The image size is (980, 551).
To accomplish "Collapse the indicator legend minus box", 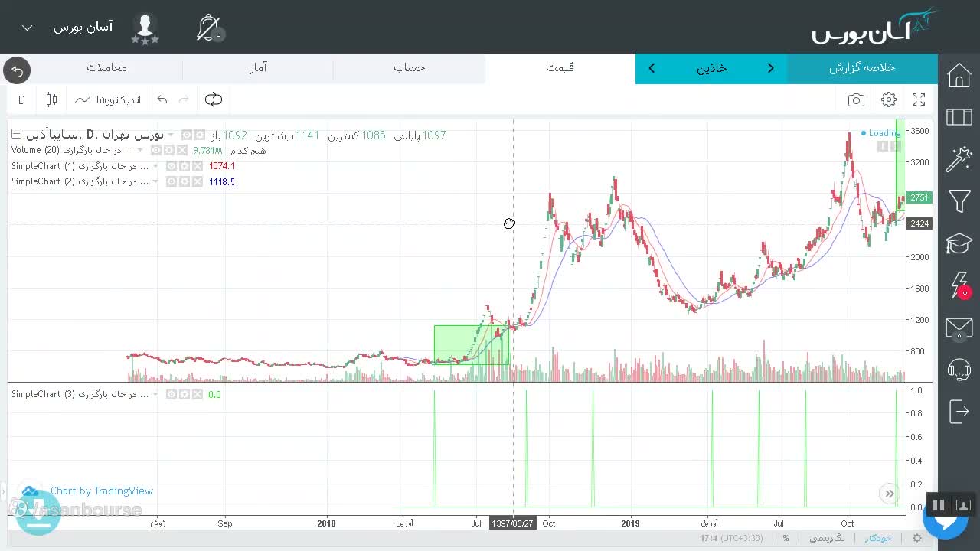I will (x=16, y=135).
